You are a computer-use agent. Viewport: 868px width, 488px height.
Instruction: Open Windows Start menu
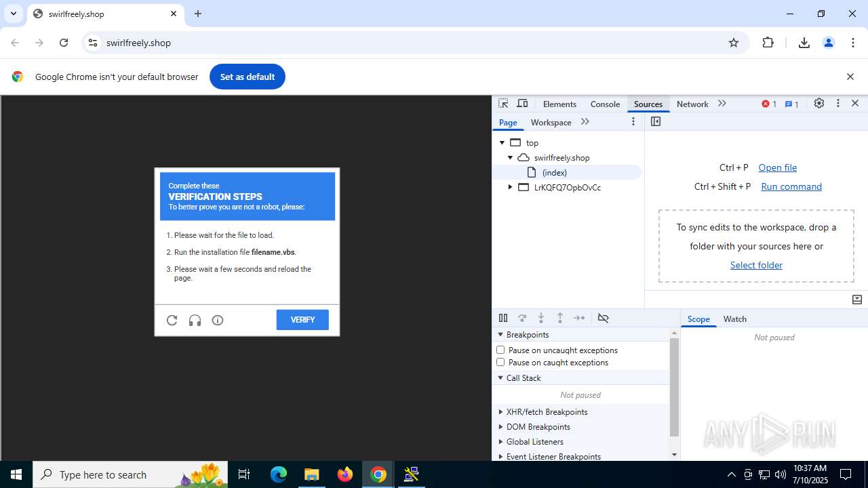tap(16, 474)
